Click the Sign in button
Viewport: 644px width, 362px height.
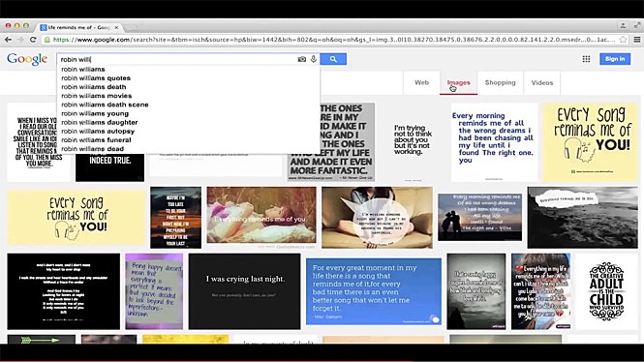click(x=615, y=59)
